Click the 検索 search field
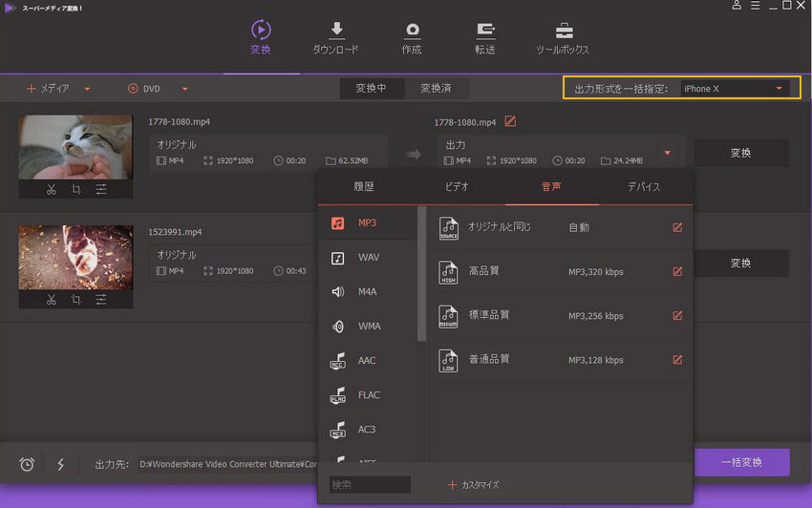812x508 pixels. [x=370, y=485]
